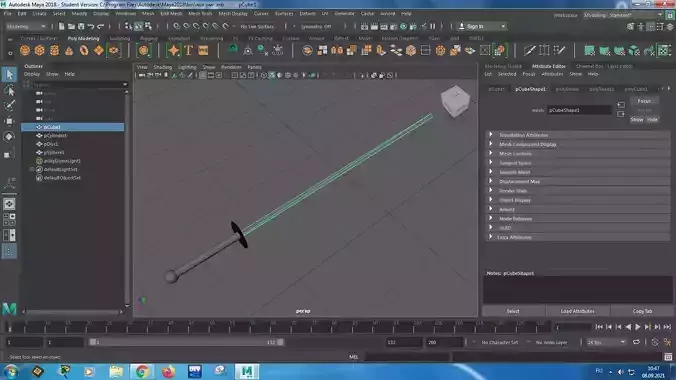Toggle Select by hierarchy mode icon
This screenshot has width=676, height=380.
coord(128,26)
